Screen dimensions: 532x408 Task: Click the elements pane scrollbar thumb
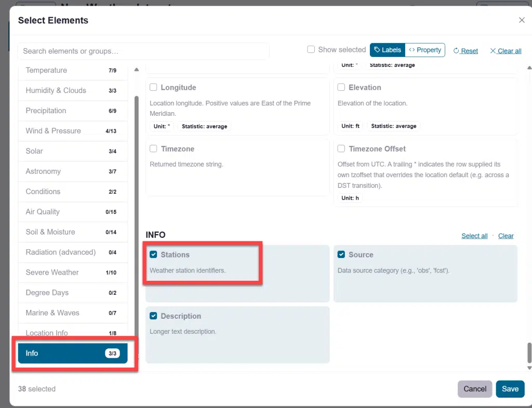(x=529, y=353)
